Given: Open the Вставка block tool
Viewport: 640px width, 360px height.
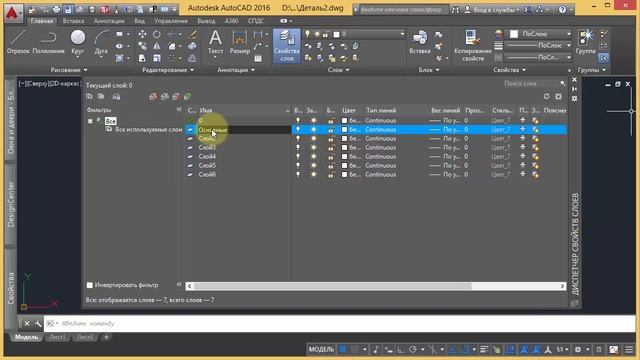Looking at the screenshot, I should (420, 42).
